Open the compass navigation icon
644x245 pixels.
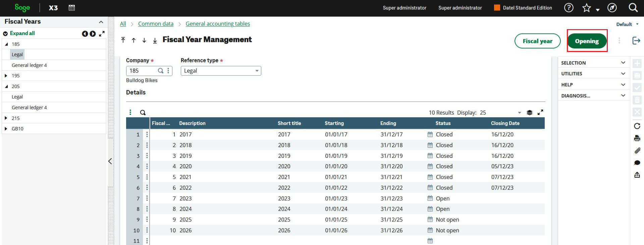pos(612,8)
